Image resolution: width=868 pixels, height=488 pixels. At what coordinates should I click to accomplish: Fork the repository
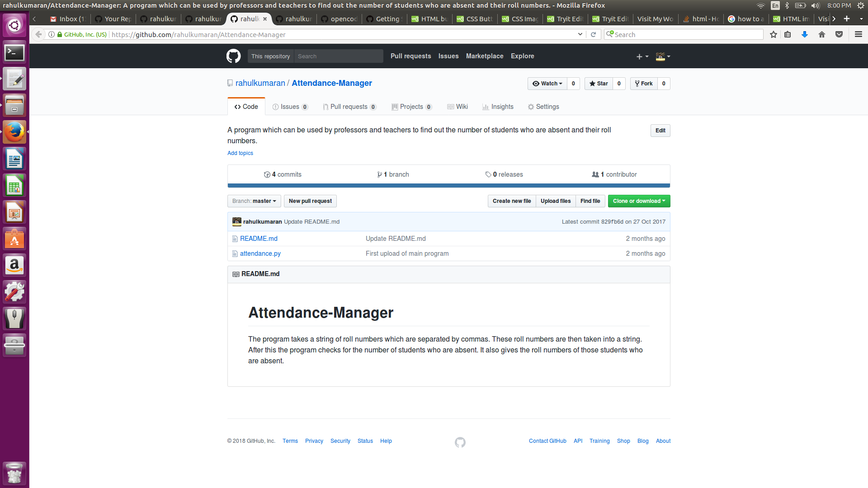pyautogui.click(x=644, y=84)
